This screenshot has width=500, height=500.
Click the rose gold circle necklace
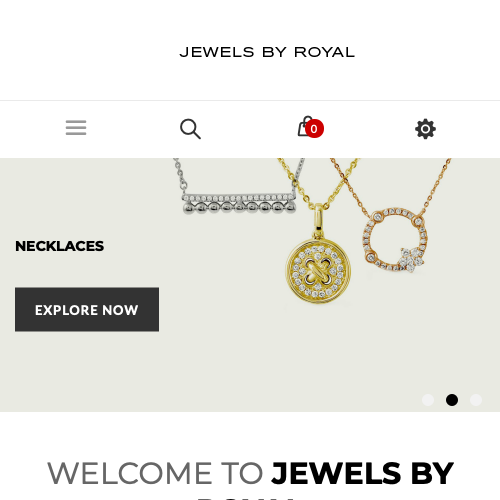395,239
